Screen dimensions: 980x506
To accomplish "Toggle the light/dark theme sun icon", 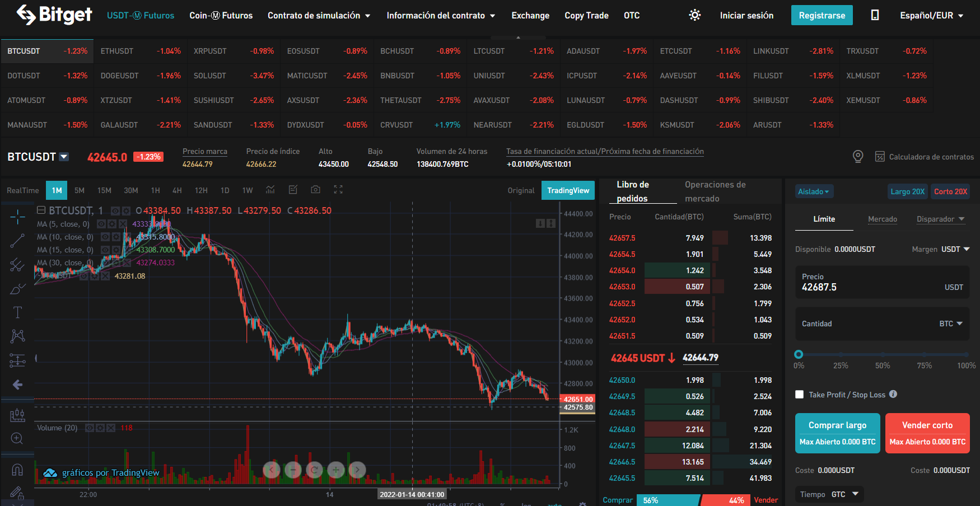I will tap(695, 15).
